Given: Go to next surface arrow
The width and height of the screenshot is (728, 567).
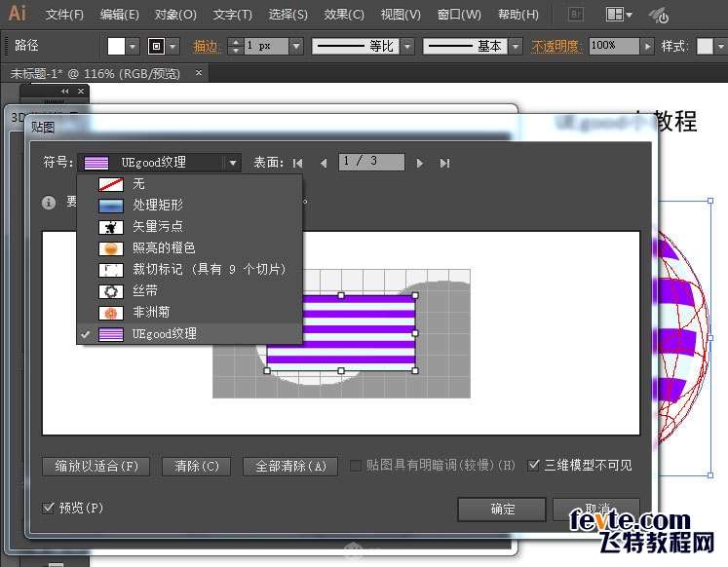Looking at the screenshot, I should coord(420,163).
